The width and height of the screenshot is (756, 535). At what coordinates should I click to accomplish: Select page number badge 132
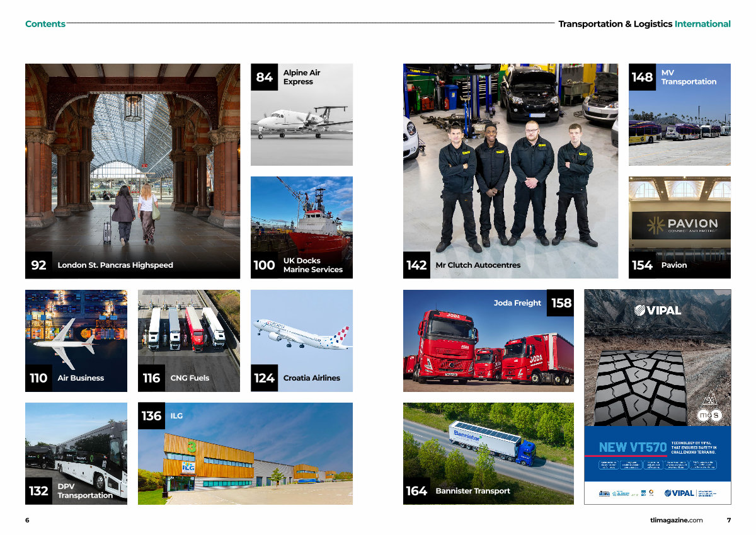[x=39, y=491]
